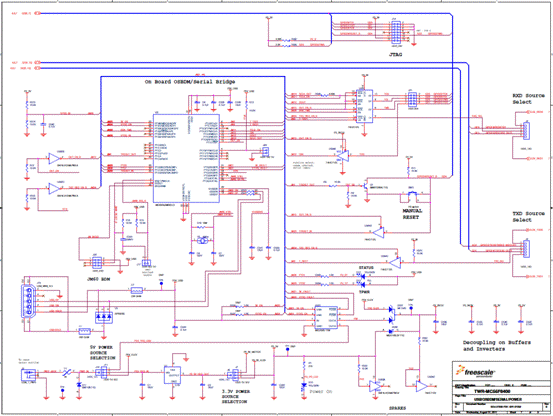The width and height of the screenshot is (553, 416).
Task: Select the 5V power source selection jumper
Action: [104, 372]
